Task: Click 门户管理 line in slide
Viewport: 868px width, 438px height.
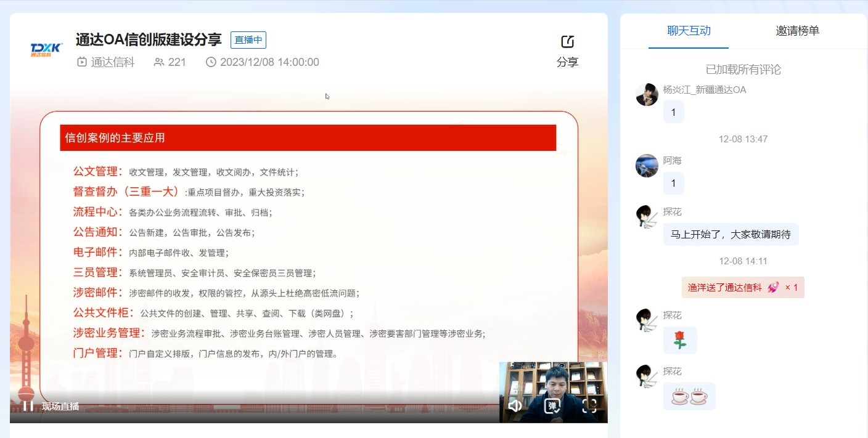Action: pos(205,354)
